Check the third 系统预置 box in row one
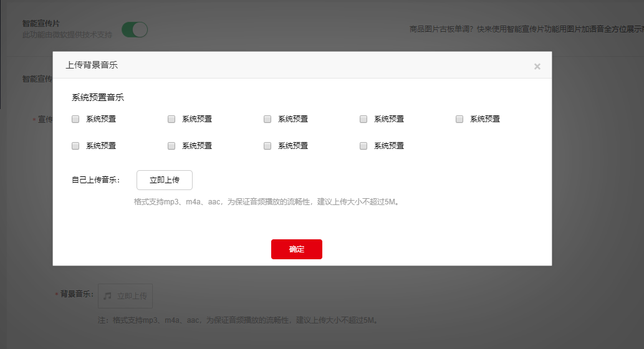The height and width of the screenshot is (349, 644). [267, 119]
